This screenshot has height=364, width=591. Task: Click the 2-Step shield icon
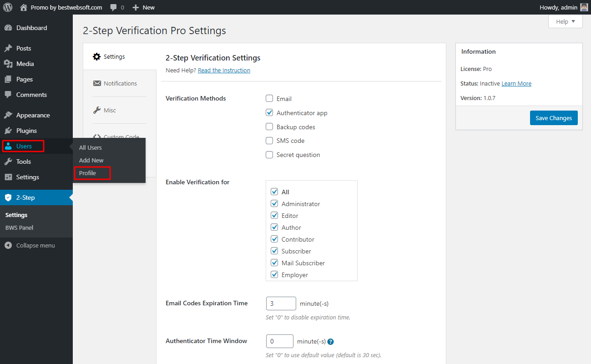point(8,197)
